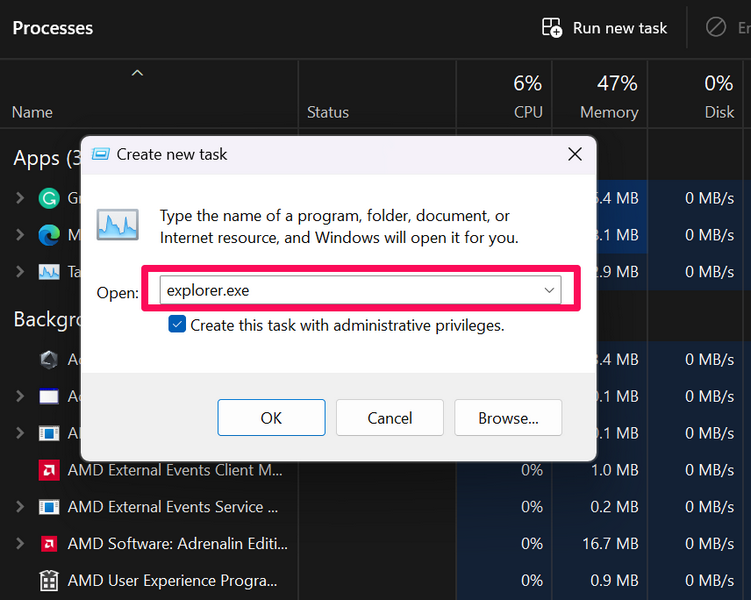Click the explorer.exe text input field
Image resolution: width=751 pixels, height=600 pixels.
350,290
